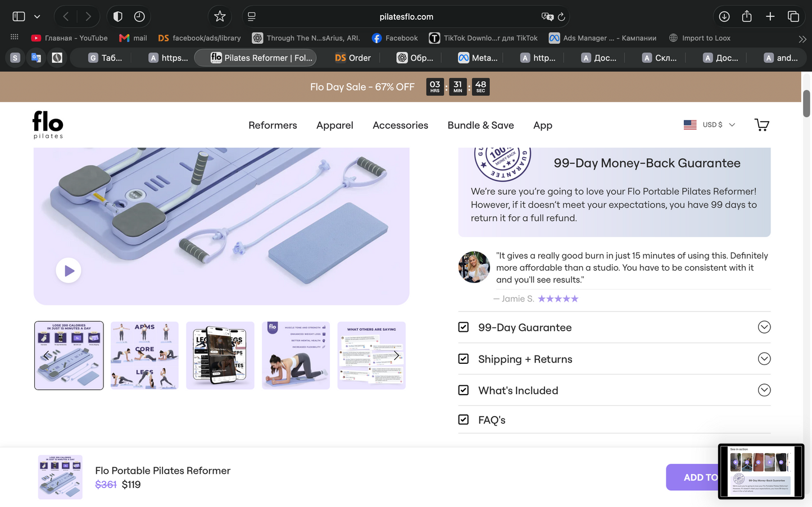
Task: Open the apps grid in favorites bar
Action: coord(15,38)
